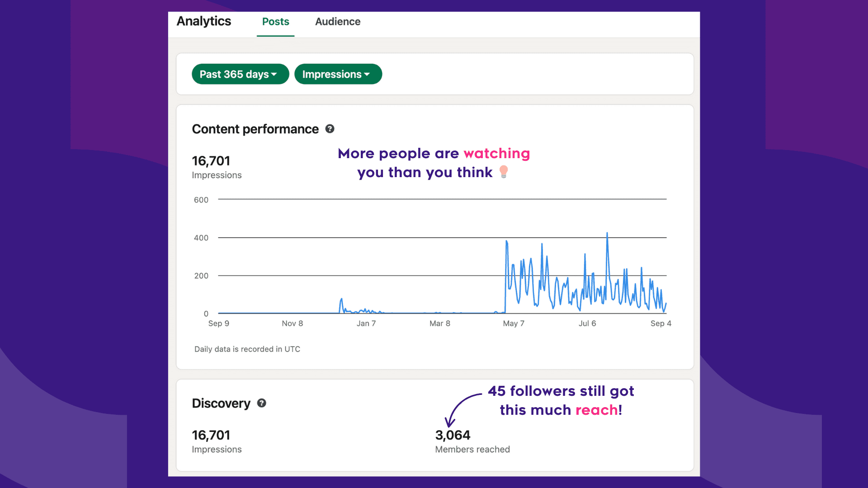Click the 400 y-axis value
868x488 pixels.
(201, 238)
